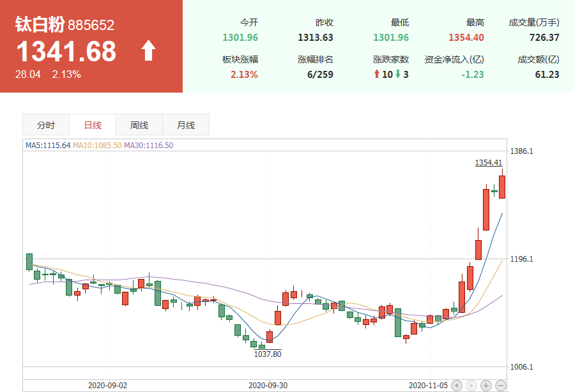This screenshot has height=392, width=573.
Task: Select the 日线 daily chart tab
Action: [x=93, y=125]
